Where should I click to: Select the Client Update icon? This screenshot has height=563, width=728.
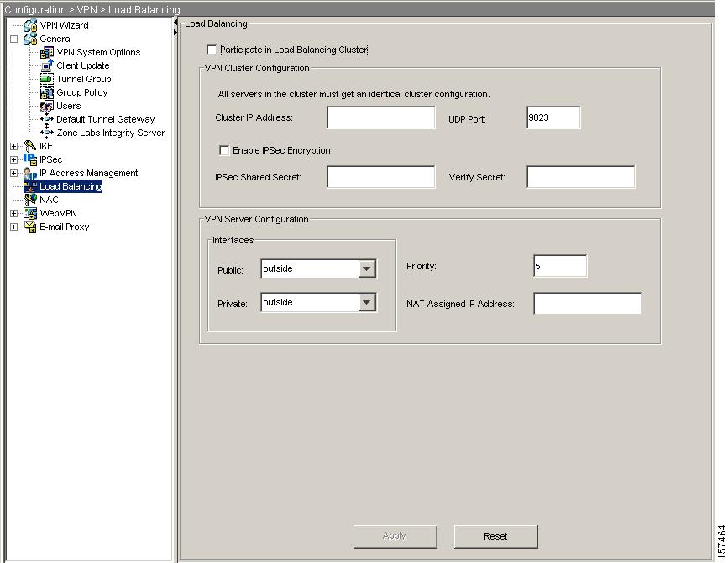click(x=47, y=65)
